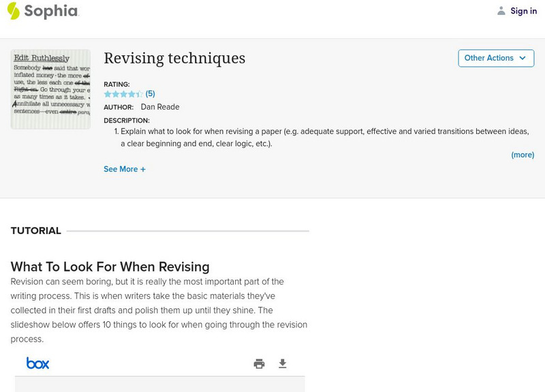Open the (5) ratings count link
Viewport: 545px width, 392px height.
pyautogui.click(x=151, y=94)
